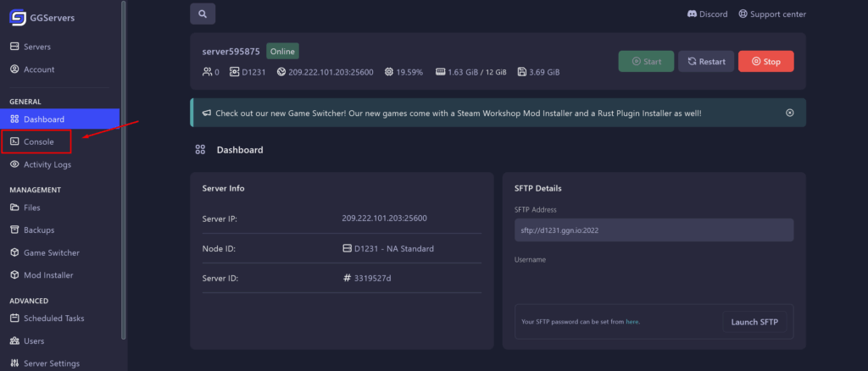Click the magnifier search icon button
The width and height of the screenshot is (868, 371).
(x=203, y=14)
